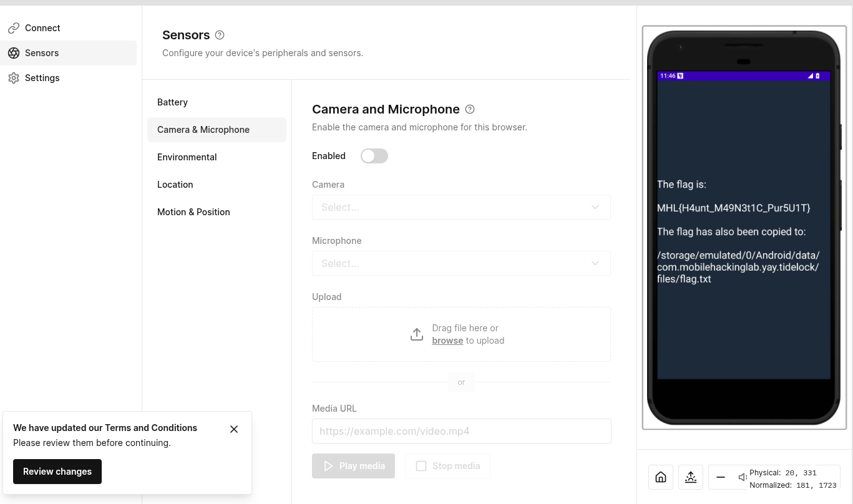
Task: Select the Battery sensor tab
Action: pyautogui.click(x=172, y=102)
